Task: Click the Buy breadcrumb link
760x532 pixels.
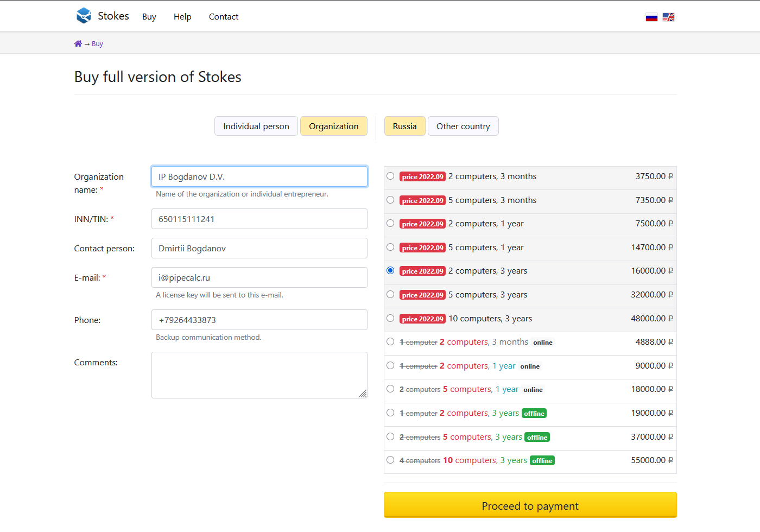Action: point(97,44)
